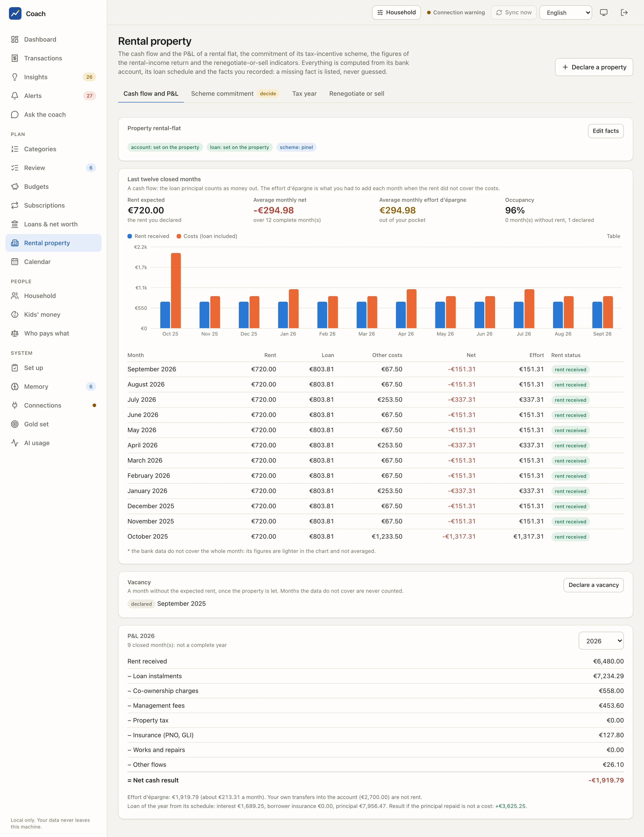Toggle display theme monitor icon

(604, 13)
